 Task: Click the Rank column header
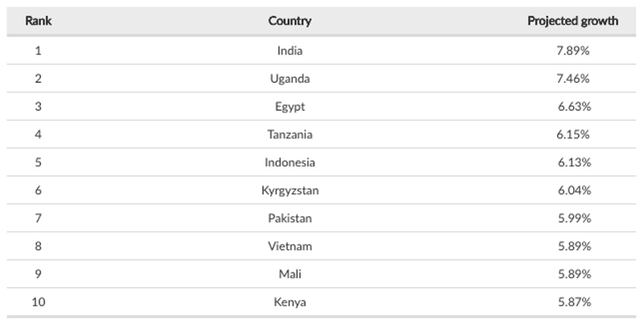pyautogui.click(x=38, y=21)
